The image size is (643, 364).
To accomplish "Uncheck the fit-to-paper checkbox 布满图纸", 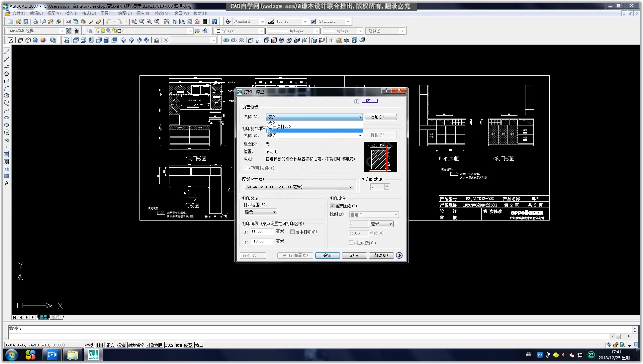I will pos(332,206).
